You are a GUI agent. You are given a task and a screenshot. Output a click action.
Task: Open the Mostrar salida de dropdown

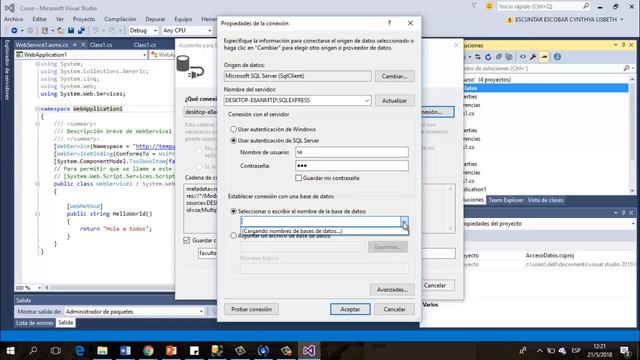tap(201, 311)
